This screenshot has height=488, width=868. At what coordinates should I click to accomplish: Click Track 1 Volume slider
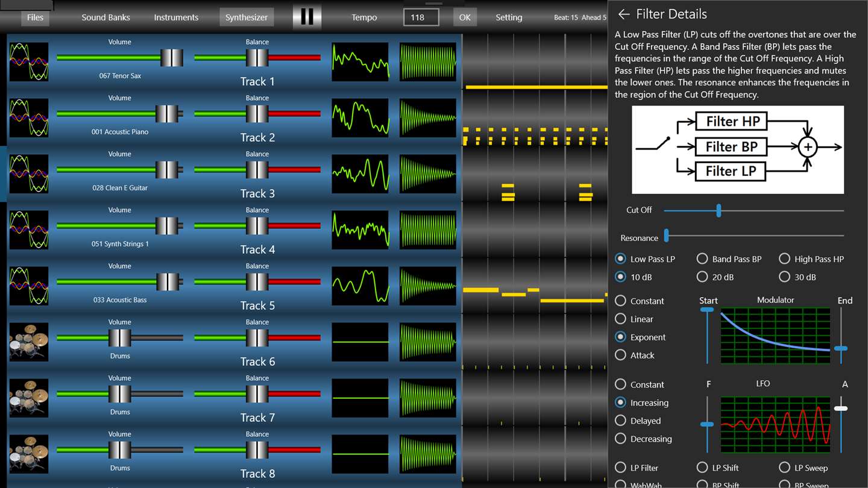tap(120, 58)
